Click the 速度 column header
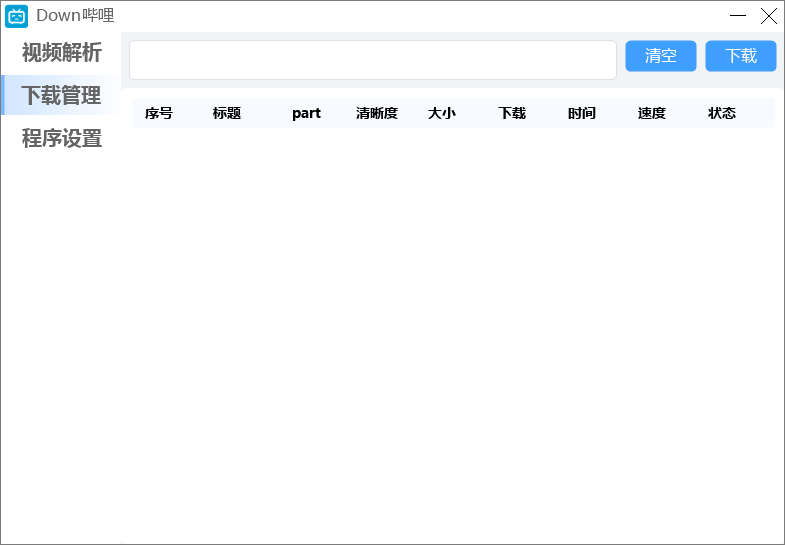The width and height of the screenshot is (785, 545). (652, 113)
